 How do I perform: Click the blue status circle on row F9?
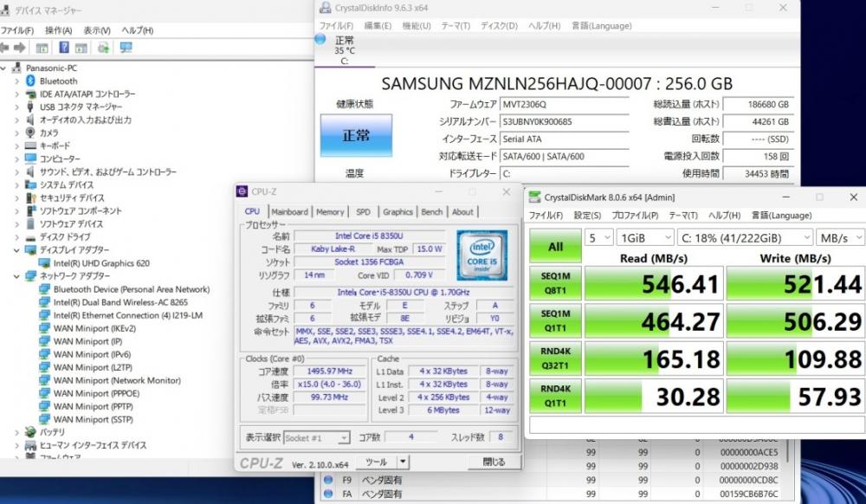(328, 480)
